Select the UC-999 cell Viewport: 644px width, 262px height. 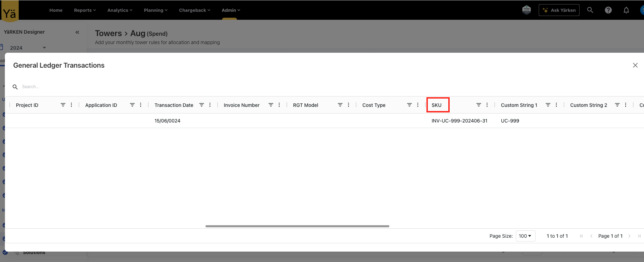[x=510, y=121]
